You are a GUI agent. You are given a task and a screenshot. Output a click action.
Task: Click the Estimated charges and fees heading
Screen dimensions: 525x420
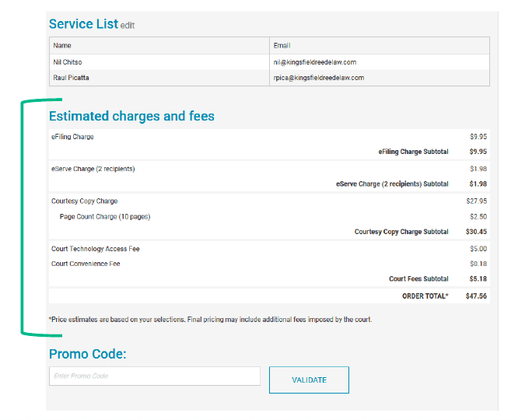pyautogui.click(x=131, y=117)
